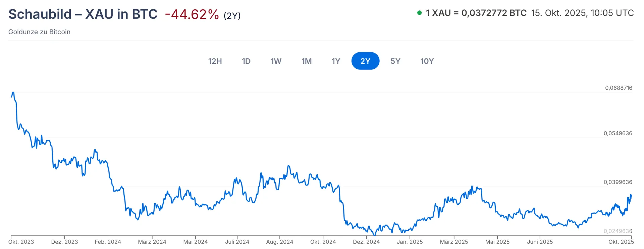Click the Dez. 2024 timeline label
644x249 pixels.
coord(366,242)
